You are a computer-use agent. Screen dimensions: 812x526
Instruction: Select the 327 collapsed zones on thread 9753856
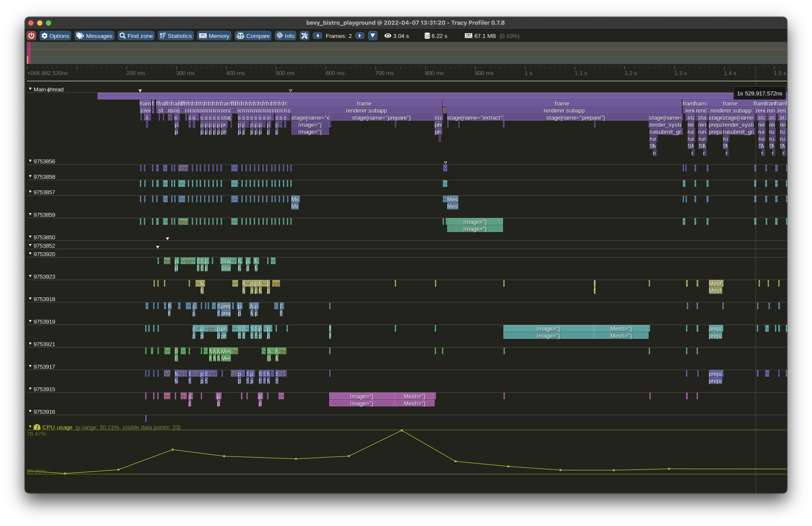pos(183,168)
